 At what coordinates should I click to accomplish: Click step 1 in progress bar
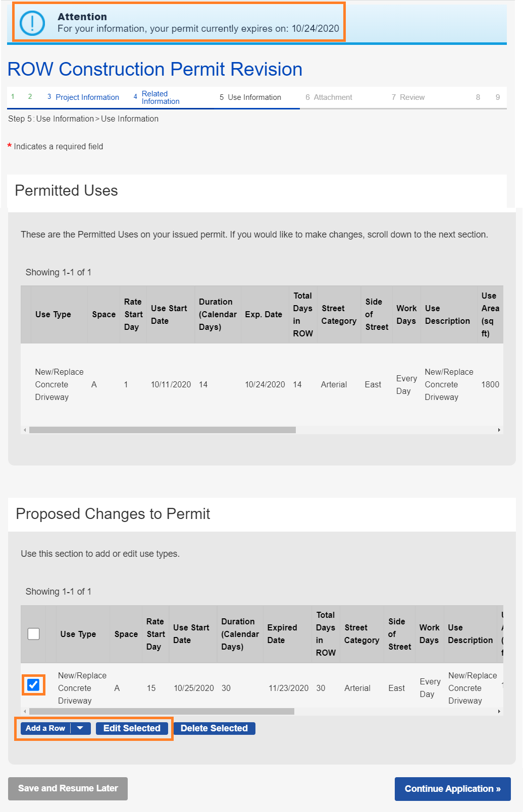click(13, 96)
